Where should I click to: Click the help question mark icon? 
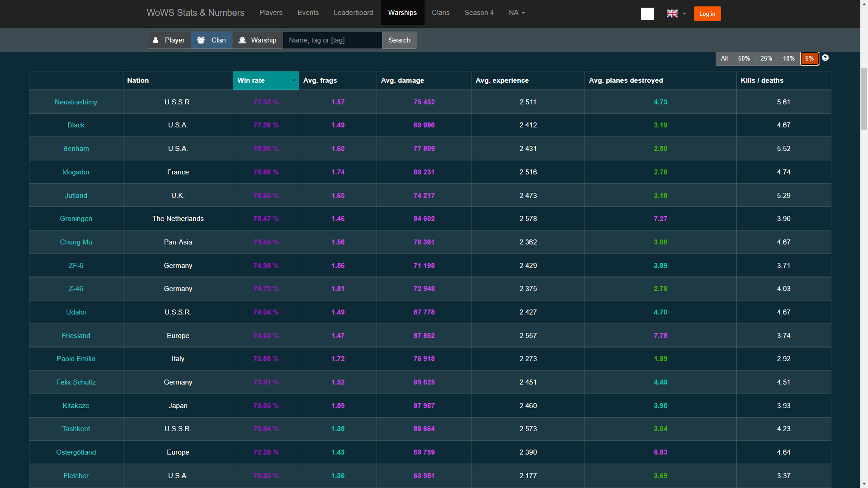click(825, 58)
